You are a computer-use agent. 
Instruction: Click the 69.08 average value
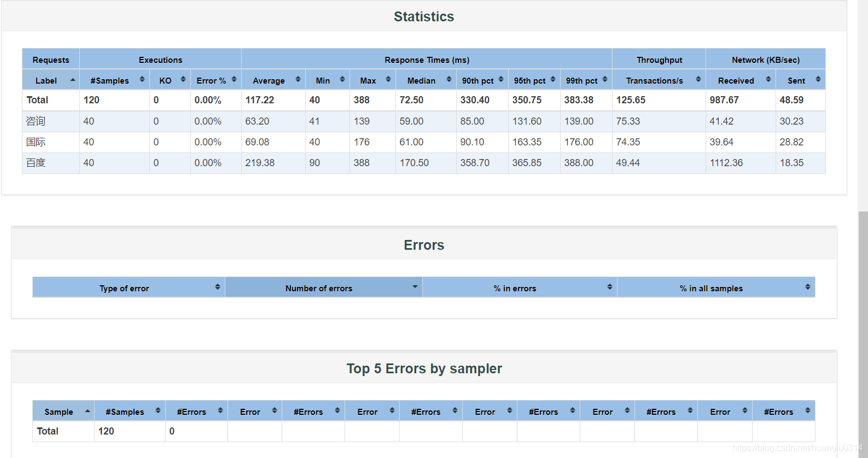pyautogui.click(x=257, y=142)
